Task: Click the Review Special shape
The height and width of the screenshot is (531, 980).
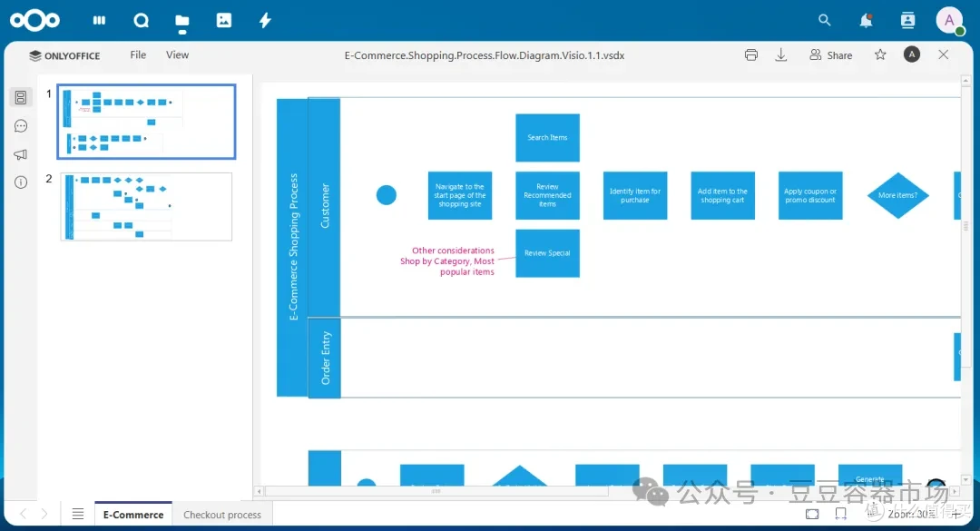Action: (x=547, y=253)
